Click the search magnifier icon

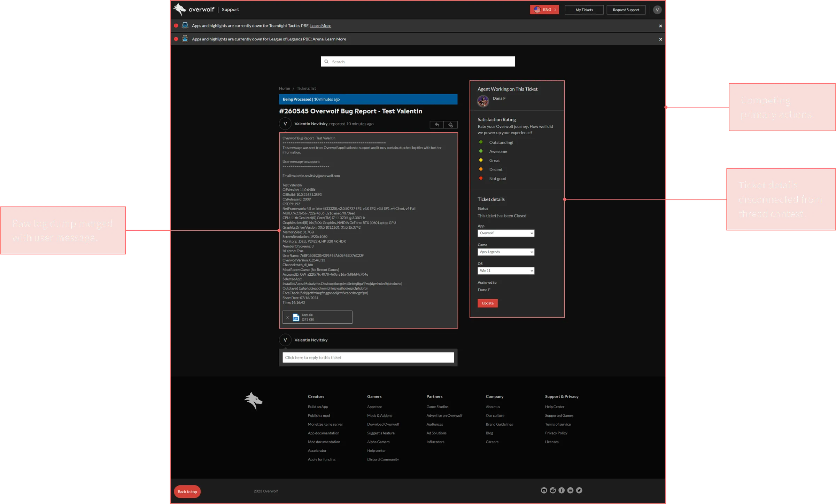coord(326,62)
